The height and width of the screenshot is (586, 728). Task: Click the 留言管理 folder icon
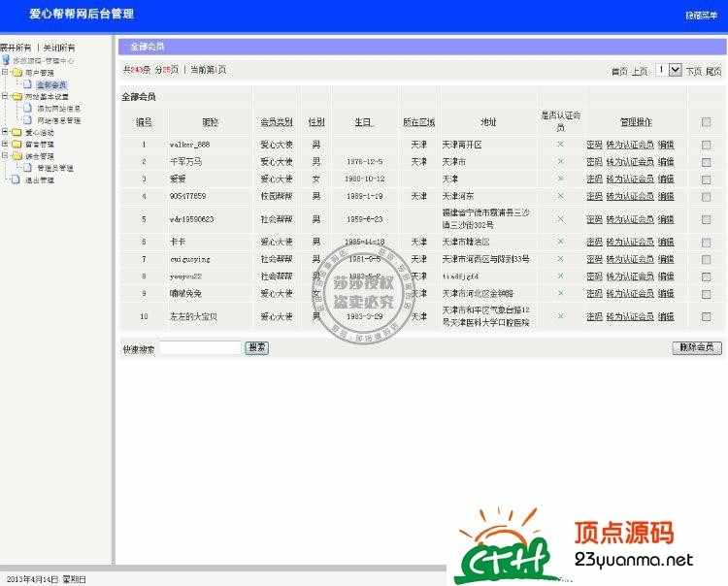[17, 144]
